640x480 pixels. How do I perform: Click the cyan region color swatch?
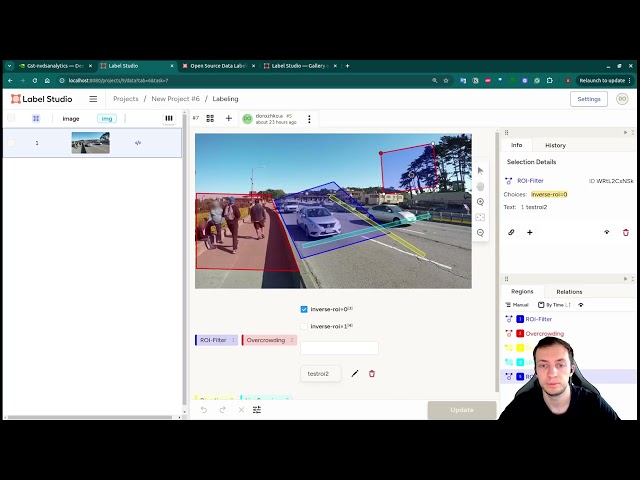[x=520, y=362]
